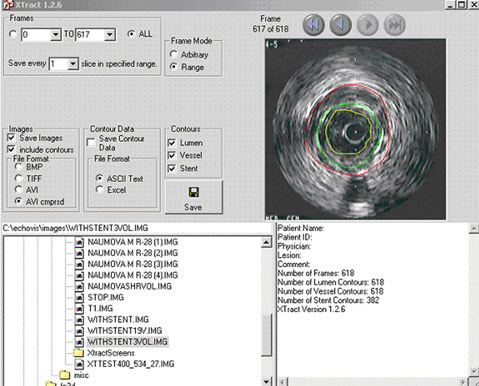This screenshot has width=479, height=386.
Task: Advance to the next frame
Action: 368,25
